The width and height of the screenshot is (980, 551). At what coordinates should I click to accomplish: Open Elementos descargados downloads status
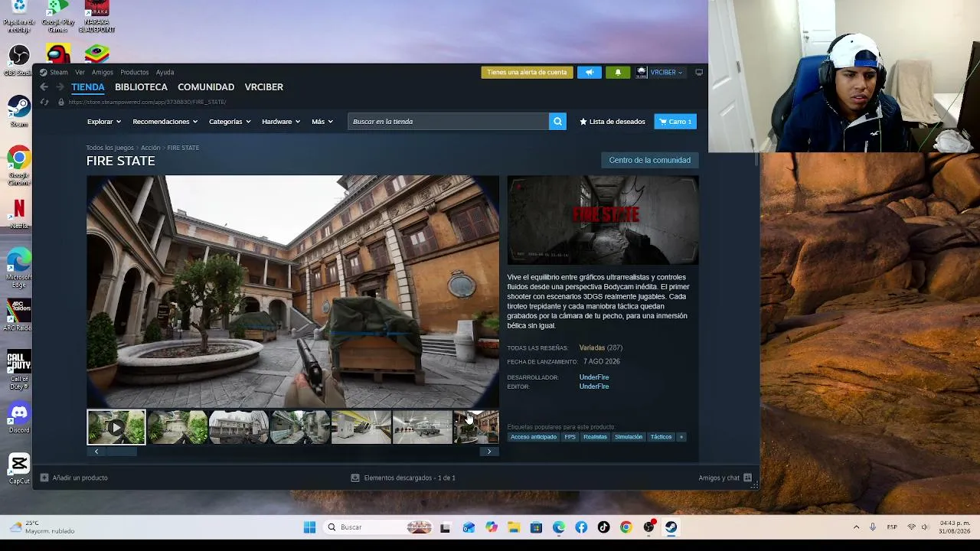coord(403,478)
